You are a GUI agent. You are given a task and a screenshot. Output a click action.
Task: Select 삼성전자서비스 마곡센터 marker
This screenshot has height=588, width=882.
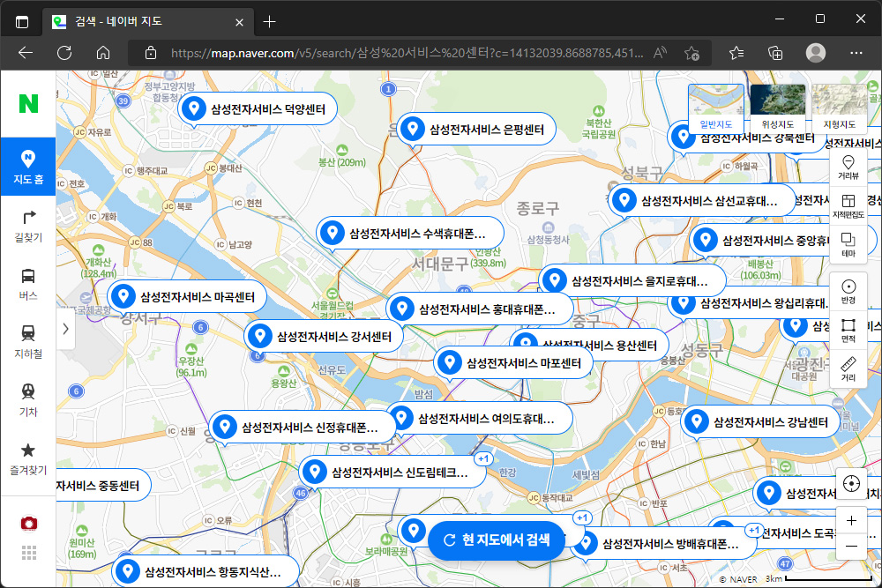click(187, 296)
